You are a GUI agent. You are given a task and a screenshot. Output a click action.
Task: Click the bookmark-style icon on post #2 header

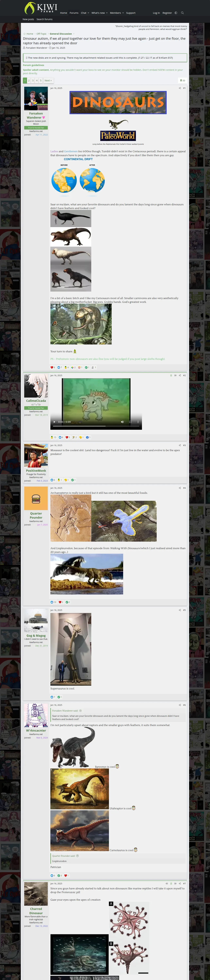pos(171,376)
